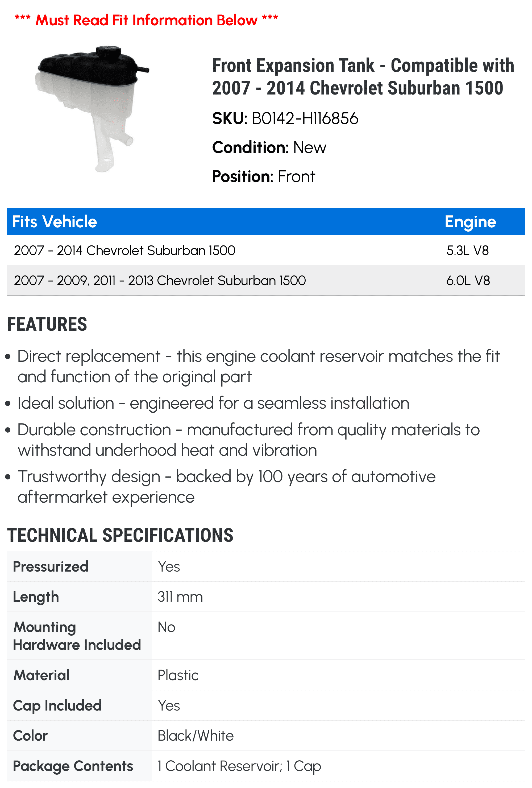The image size is (532, 788).
Task: Click the red Must Read Fit Information notice
Action: (x=146, y=20)
